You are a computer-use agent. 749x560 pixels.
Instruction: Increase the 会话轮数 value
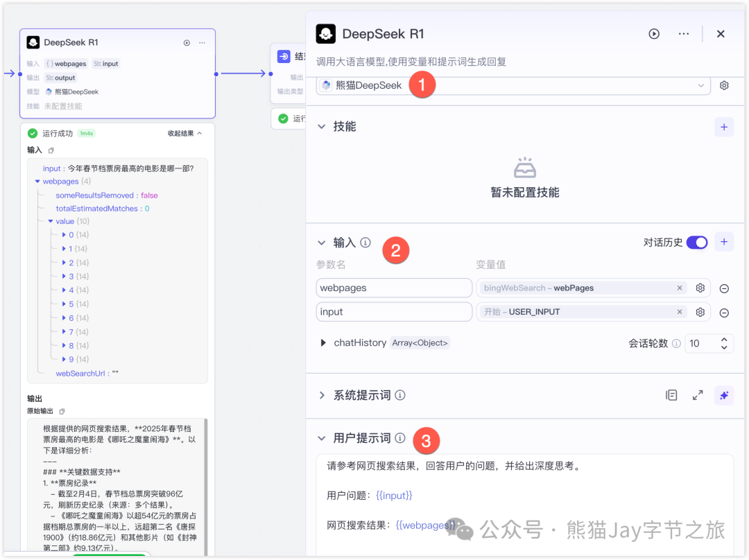[x=724, y=340]
